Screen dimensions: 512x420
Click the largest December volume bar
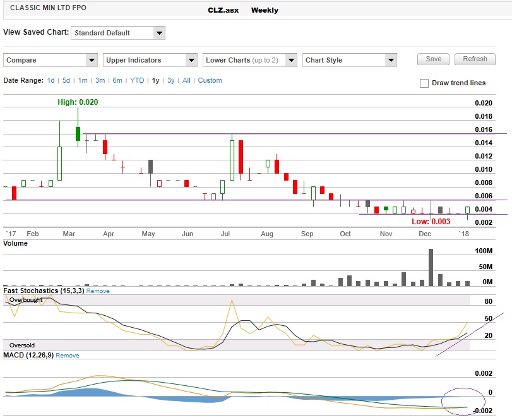pyautogui.click(x=431, y=268)
